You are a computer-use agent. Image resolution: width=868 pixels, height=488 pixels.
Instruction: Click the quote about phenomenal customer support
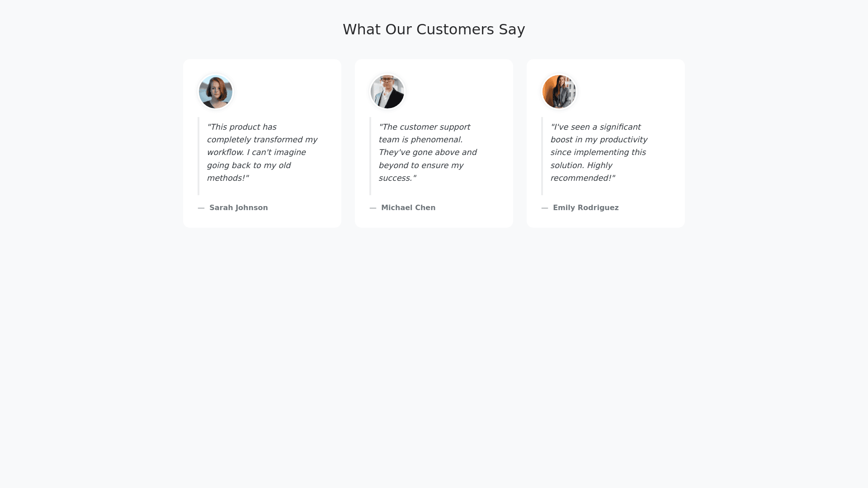[428, 152]
